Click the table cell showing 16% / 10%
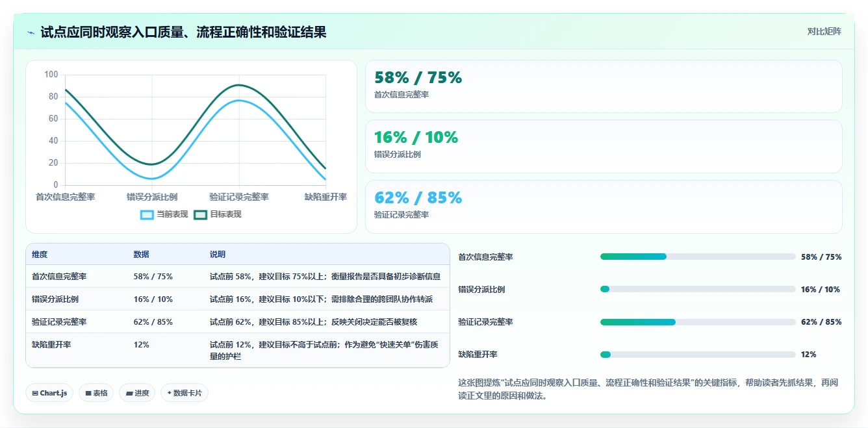Image resolution: width=868 pixels, height=428 pixels. pyautogui.click(x=153, y=299)
